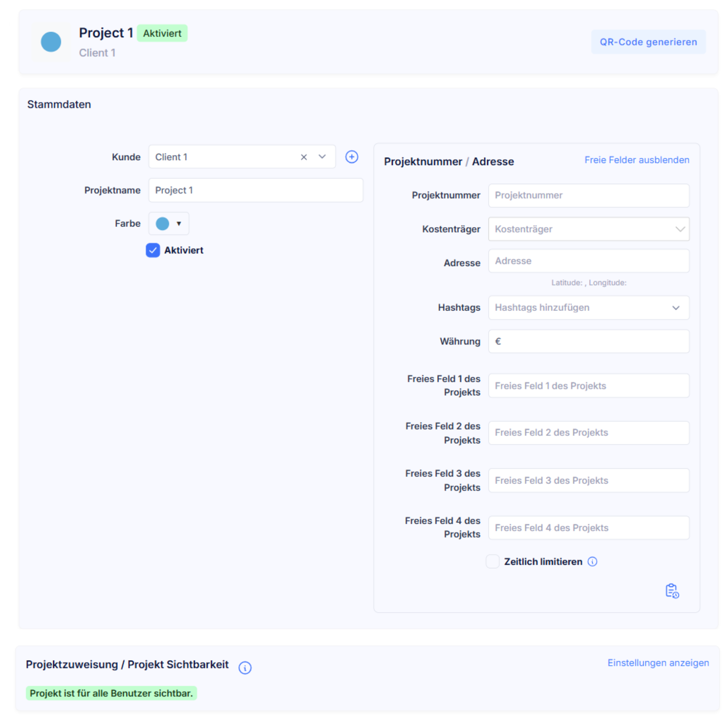Click the Einstellungen anzeigen link

[x=658, y=663]
